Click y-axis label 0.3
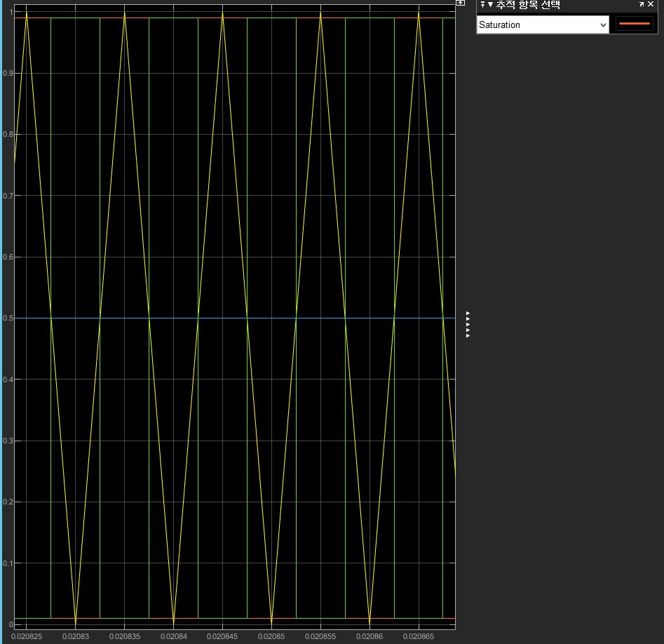 8,441
